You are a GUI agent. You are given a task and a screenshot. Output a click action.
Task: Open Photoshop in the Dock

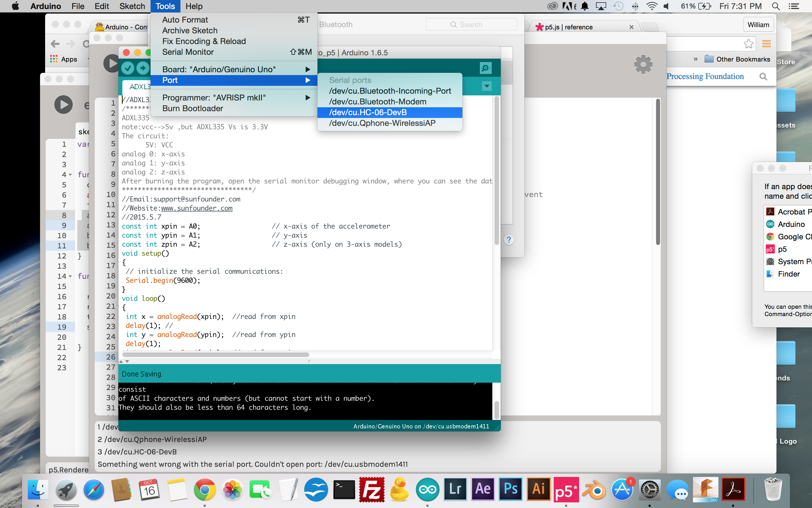[x=510, y=489]
